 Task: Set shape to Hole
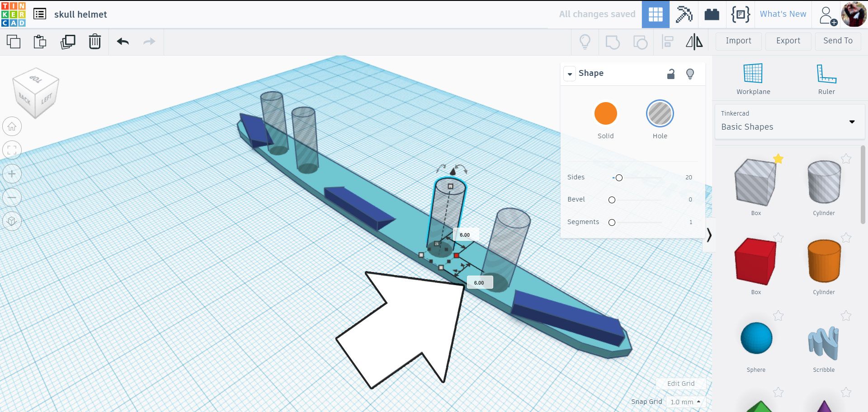(660, 113)
